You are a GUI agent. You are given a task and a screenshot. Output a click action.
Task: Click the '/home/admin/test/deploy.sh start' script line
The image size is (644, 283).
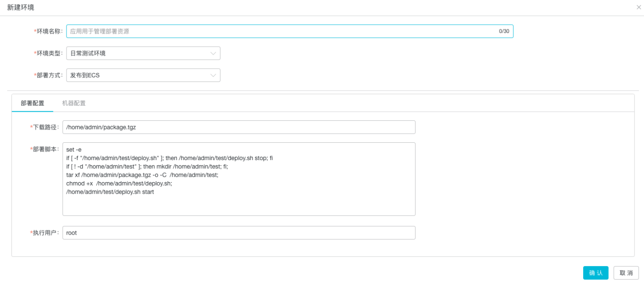pos(110,192)
